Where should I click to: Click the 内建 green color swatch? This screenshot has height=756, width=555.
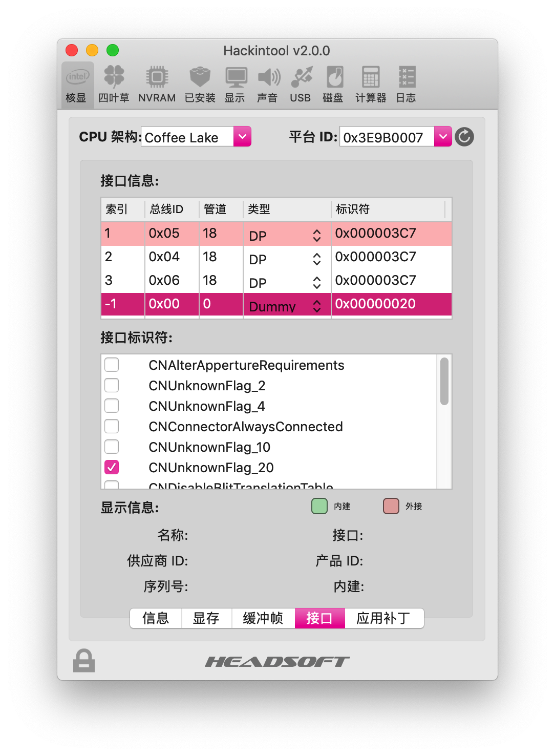tap(319, 506)
